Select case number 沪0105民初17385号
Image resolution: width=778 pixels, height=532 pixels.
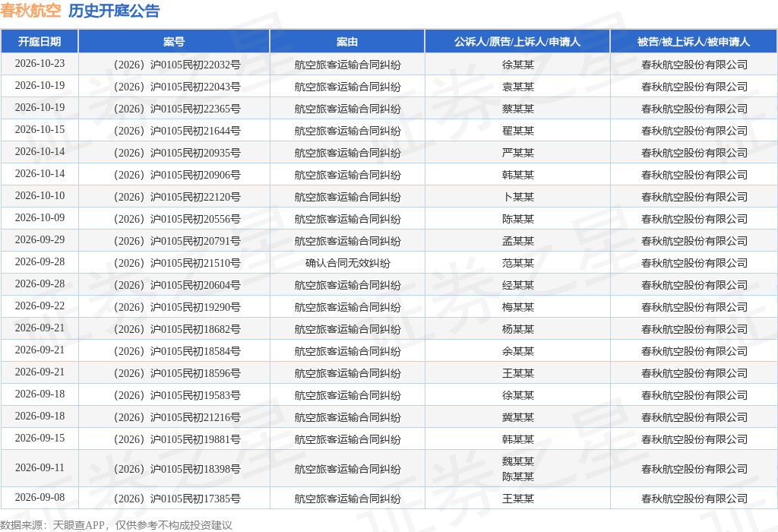(177, 499)
